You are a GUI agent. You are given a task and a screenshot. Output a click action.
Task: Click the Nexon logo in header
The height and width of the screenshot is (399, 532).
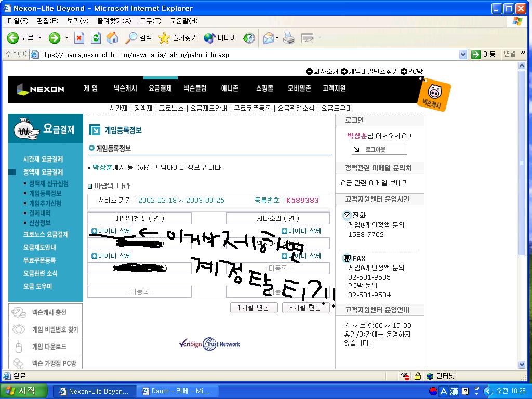tap(41, 89)
